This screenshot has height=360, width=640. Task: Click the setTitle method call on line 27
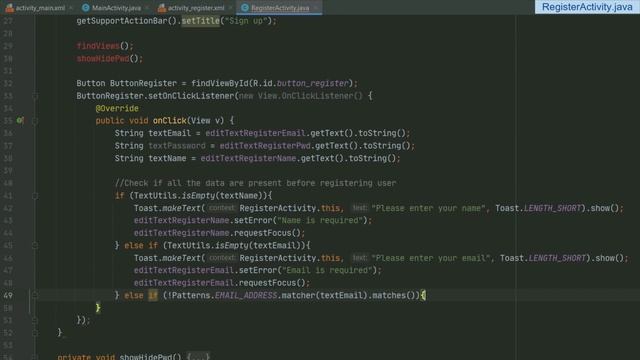[x=200, y=21]
